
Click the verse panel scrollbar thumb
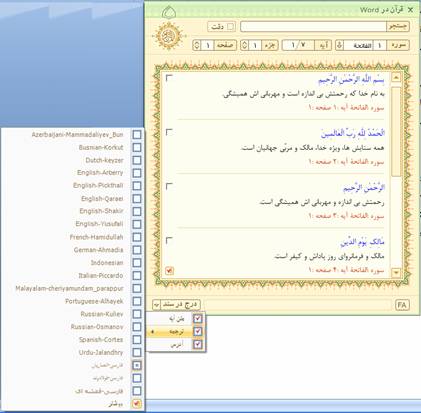coord(396,132)
